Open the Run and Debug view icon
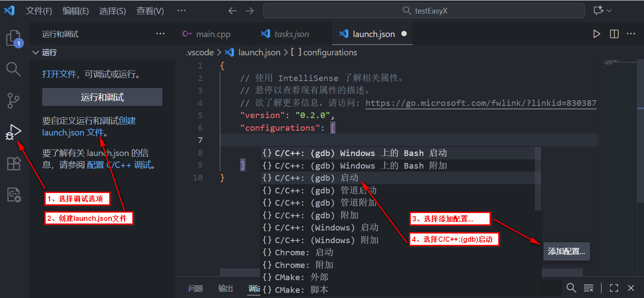This screenshot has height=298, width=644. [x=13, y=132]
